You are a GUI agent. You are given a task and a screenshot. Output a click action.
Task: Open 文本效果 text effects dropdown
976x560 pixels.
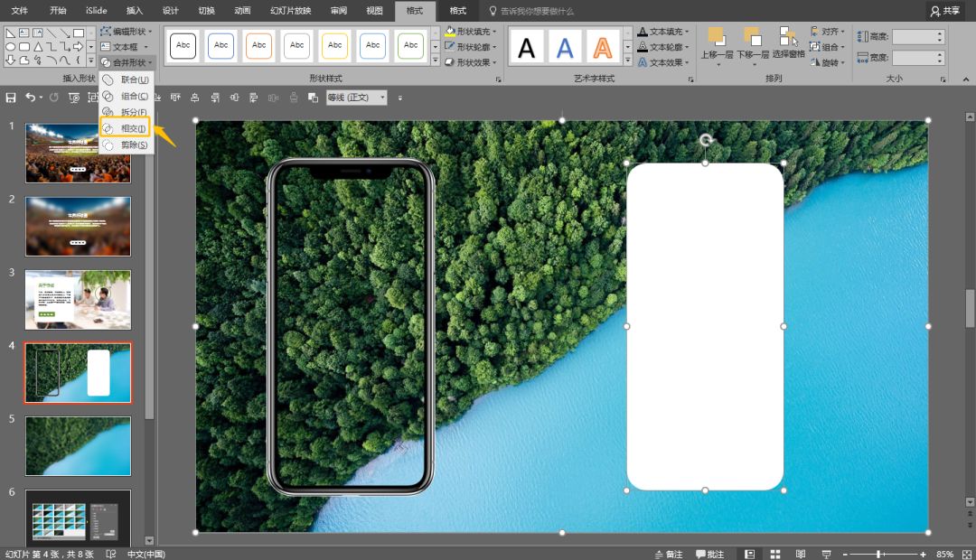[x=663, y=62]
